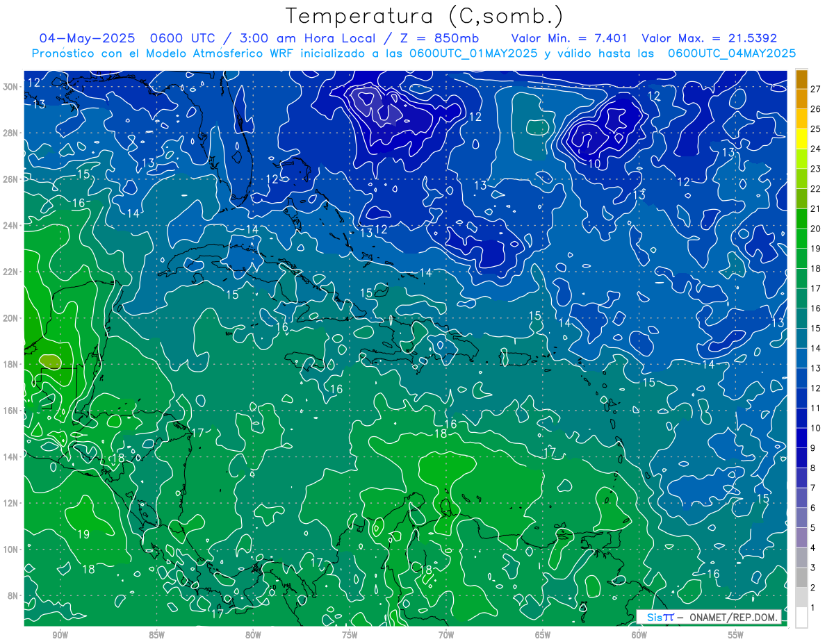Pick the yellow legend swatch for value 24
The width and height of the screenshot is (834, 644).
[801, 140]
